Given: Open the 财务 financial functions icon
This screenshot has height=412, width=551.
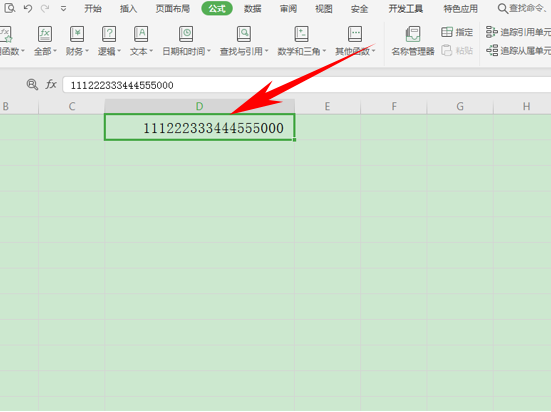Looking at the screenshot, I should pos(77,34).
